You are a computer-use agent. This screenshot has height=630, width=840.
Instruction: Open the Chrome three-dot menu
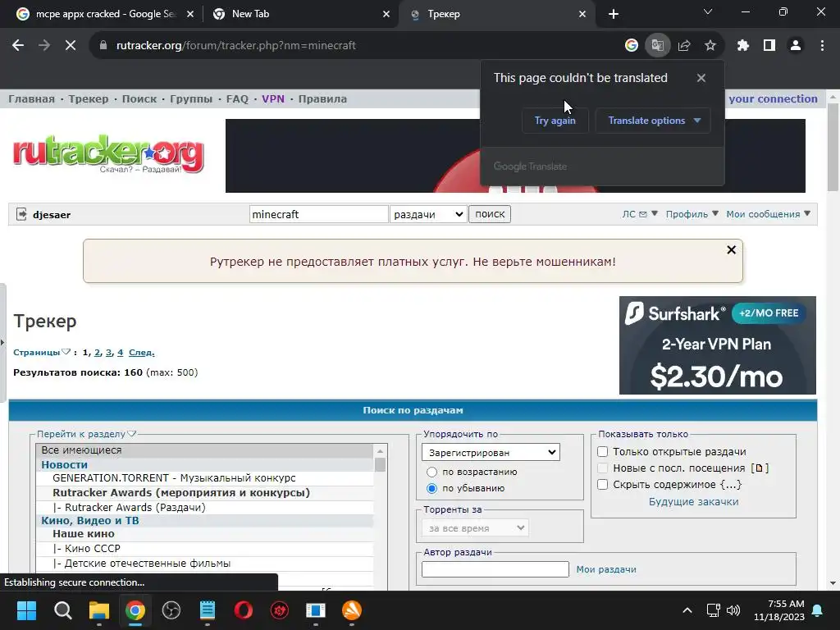click(822, 46)
